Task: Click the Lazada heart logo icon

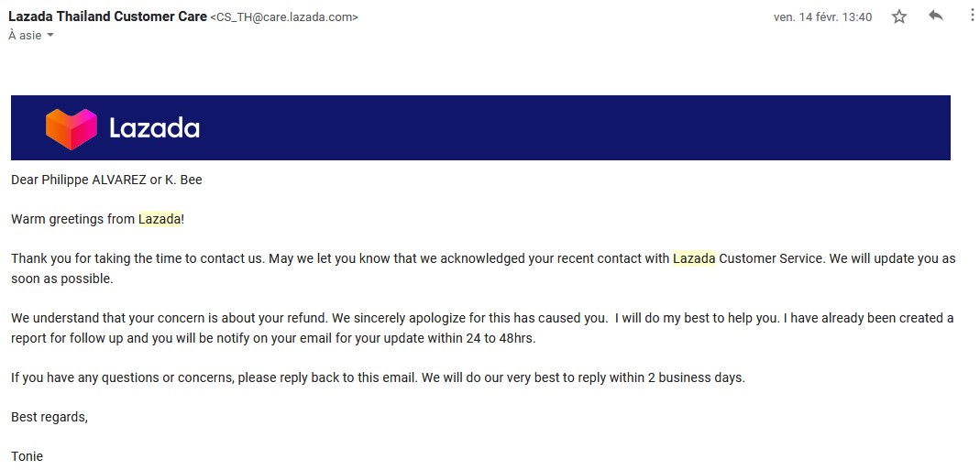Action: click(x=72, y=129)
